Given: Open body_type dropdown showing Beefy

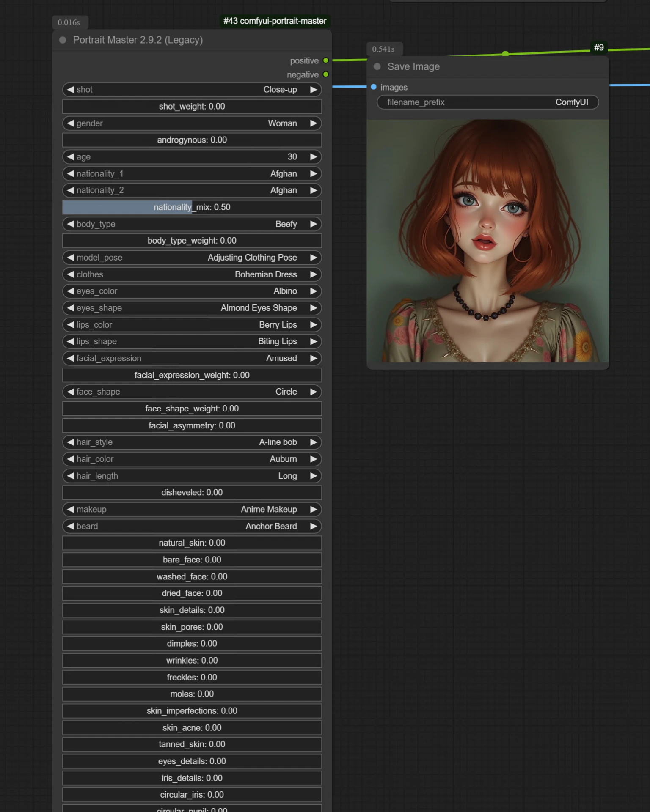Looking at the screenshot, I should (192, 224).
